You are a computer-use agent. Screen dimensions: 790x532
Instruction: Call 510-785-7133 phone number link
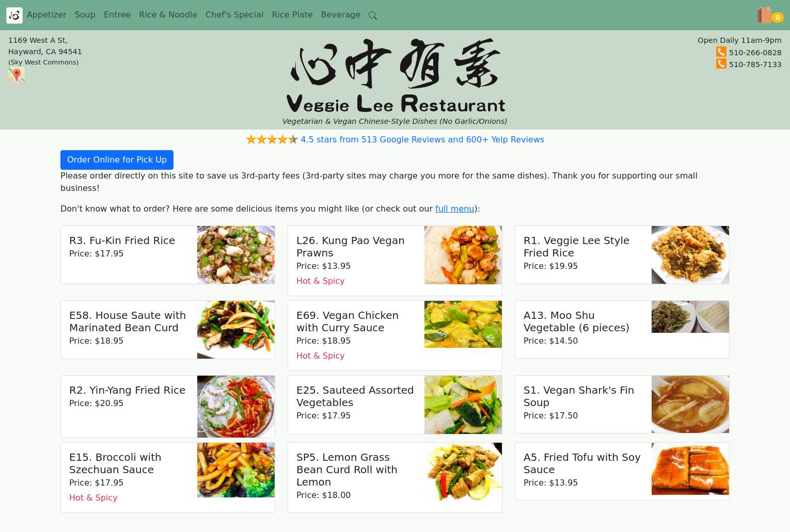755,65
